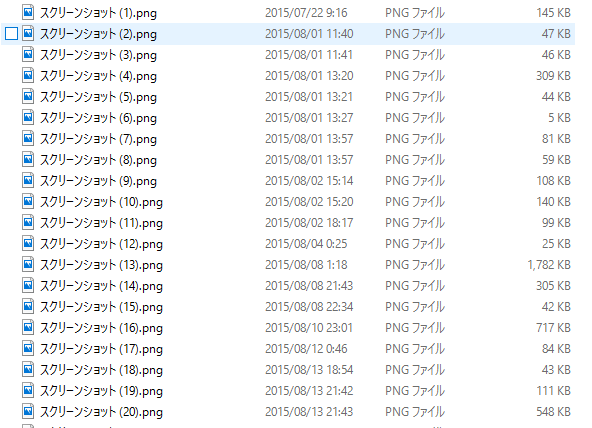592x428 pixels.
Task: Select file name スクリーンショット (17).png
Action: pos(101,349)
